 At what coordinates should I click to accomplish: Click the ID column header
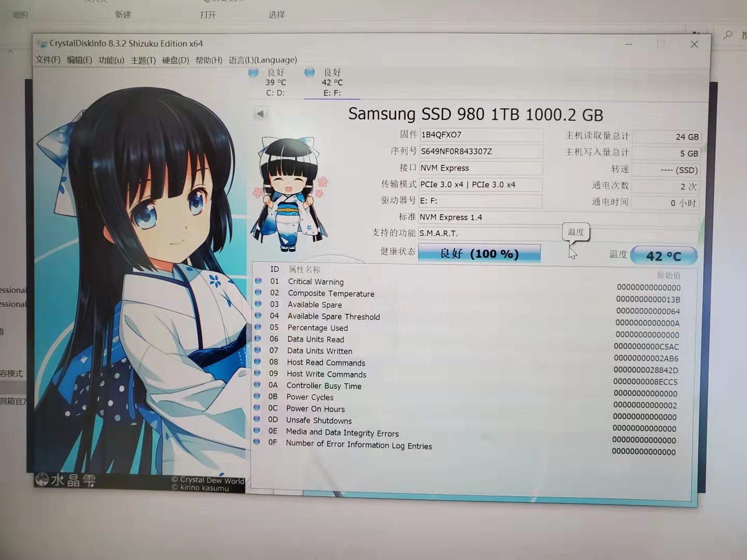(274, 269)
